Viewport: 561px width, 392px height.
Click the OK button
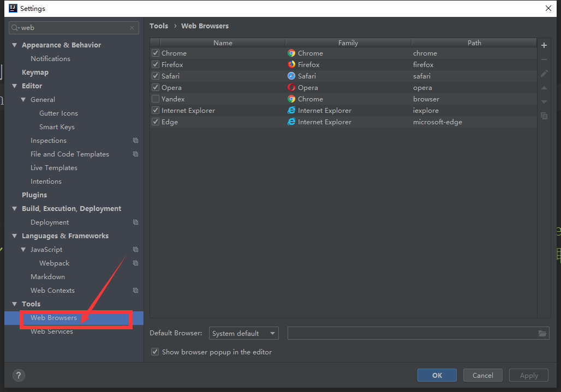[x=437, y=375]
